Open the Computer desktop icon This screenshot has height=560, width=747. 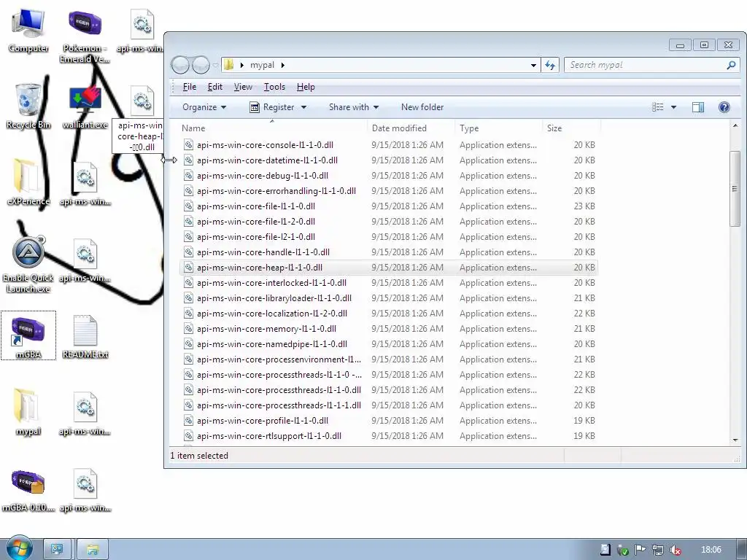[x=28, y=31]
